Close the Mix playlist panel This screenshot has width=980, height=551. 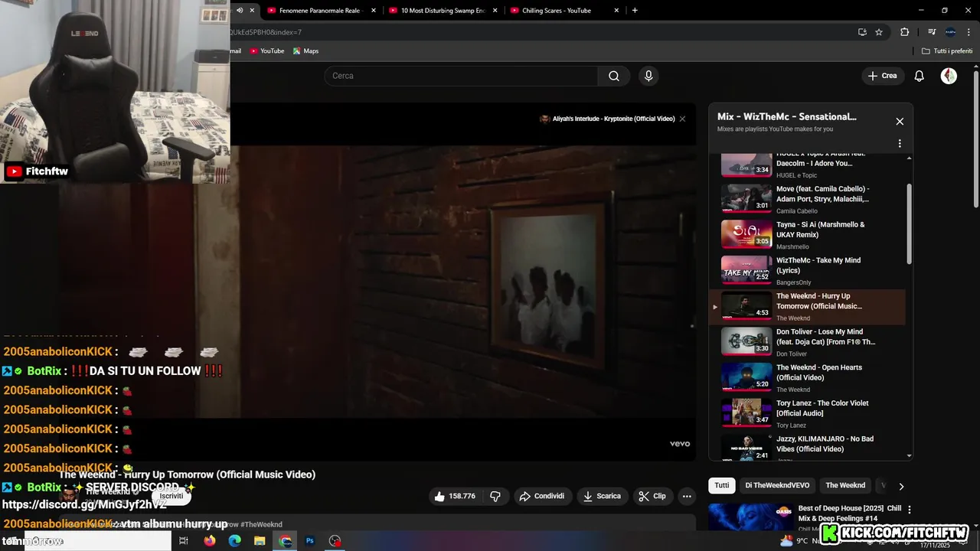[900, 121]
